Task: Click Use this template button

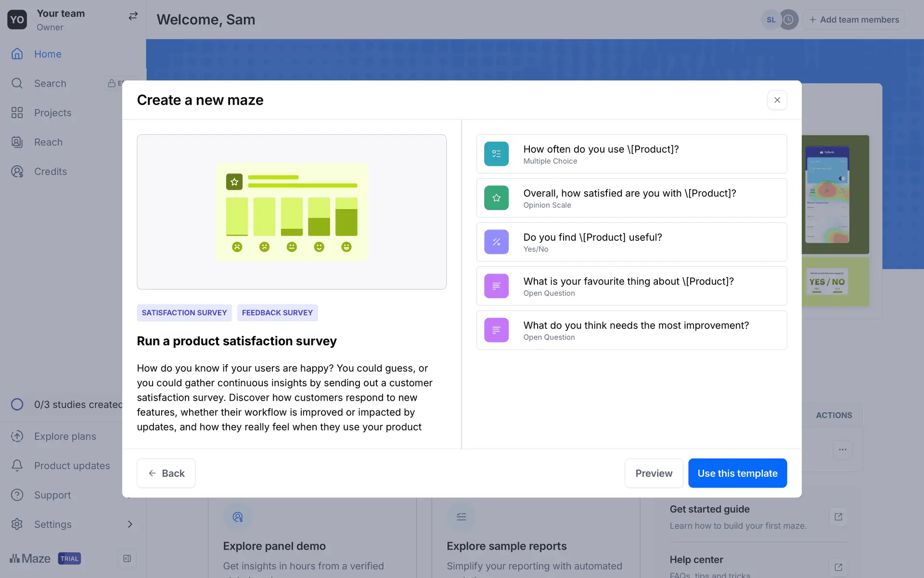Action: 737,473
